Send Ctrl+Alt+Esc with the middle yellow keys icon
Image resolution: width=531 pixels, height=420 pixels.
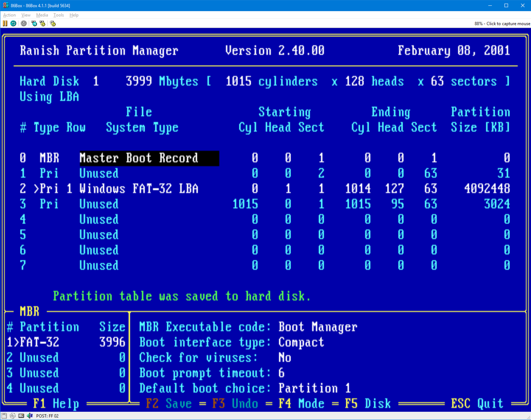click(x=42, y=23)
